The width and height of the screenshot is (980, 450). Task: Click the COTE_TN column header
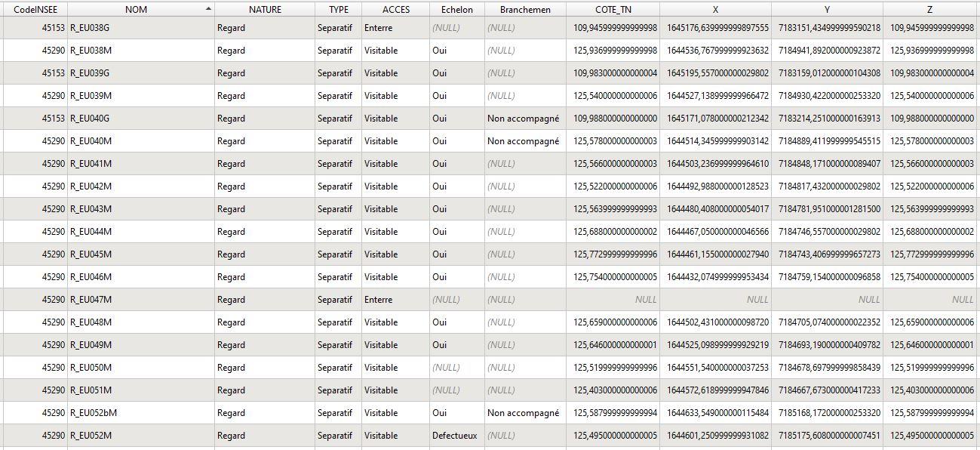tap(613, 9)
